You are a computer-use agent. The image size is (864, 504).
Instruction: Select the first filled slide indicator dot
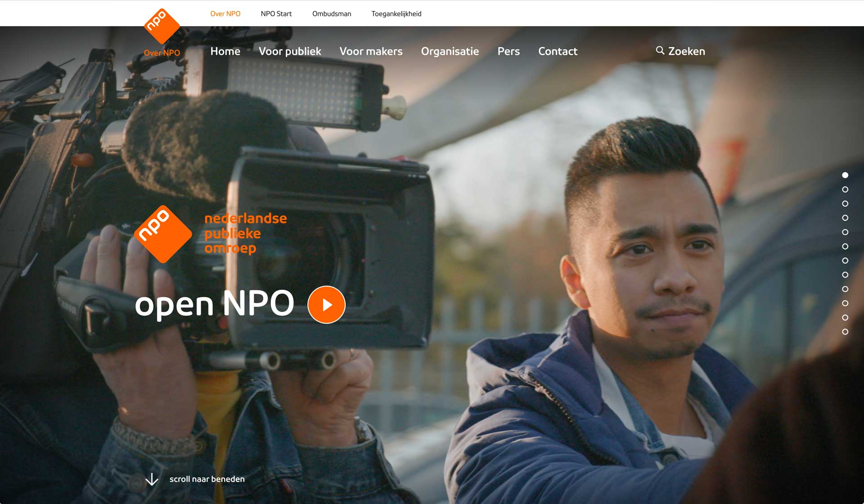(845, 175)
